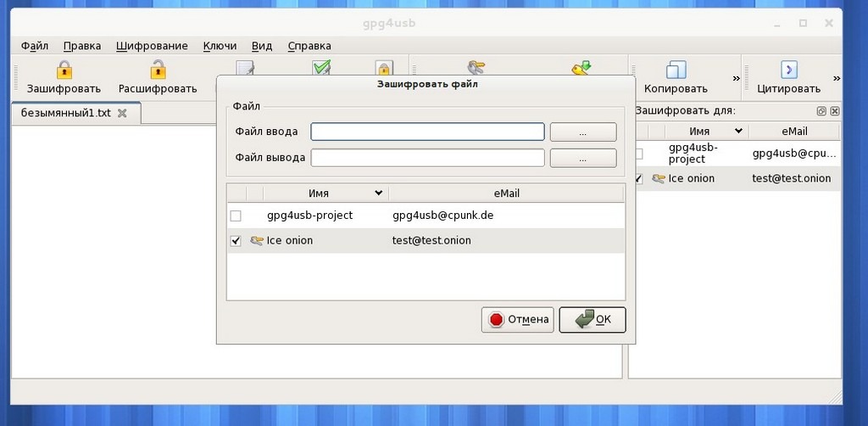The image size is (868, 426).
Task: Open the Шифрование menu
Action: (x=152, y=46)
